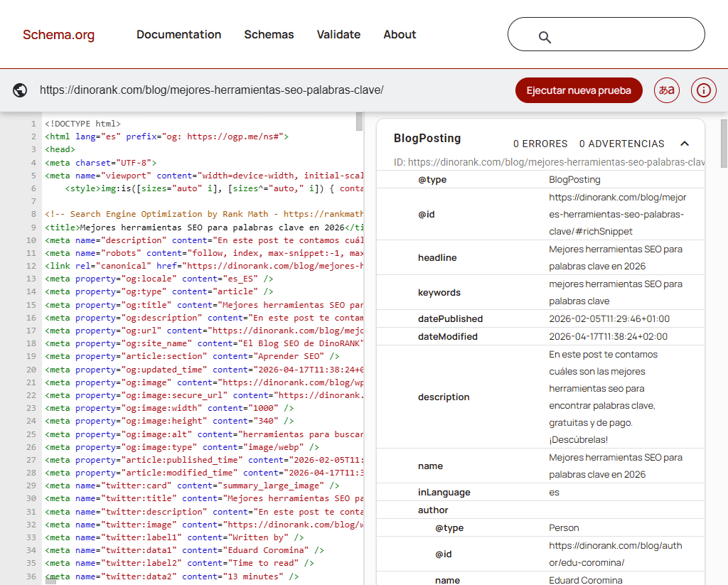The image size is (728, 585).
Task: Click the datePublished value 2026-02-05T11:29:46+01:00
Action: click(609, 319)
